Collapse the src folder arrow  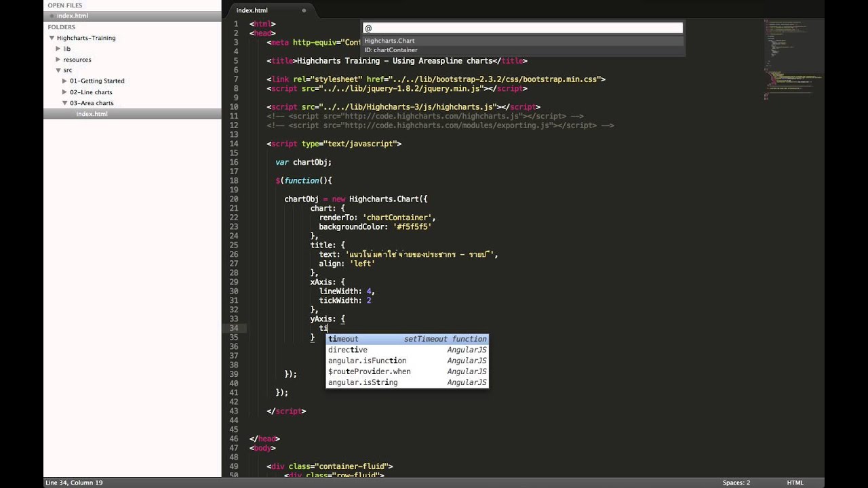pos(59,70)
